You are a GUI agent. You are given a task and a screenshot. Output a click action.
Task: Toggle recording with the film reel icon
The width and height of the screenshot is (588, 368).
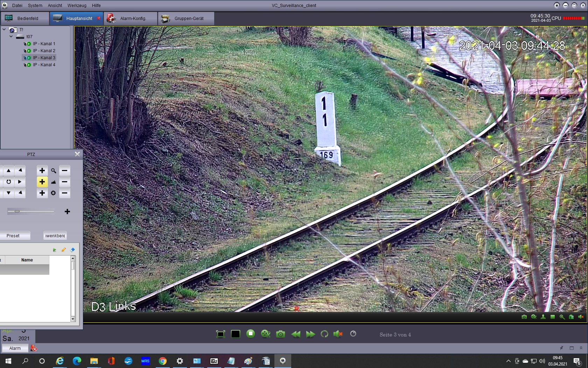click(266, 334)
